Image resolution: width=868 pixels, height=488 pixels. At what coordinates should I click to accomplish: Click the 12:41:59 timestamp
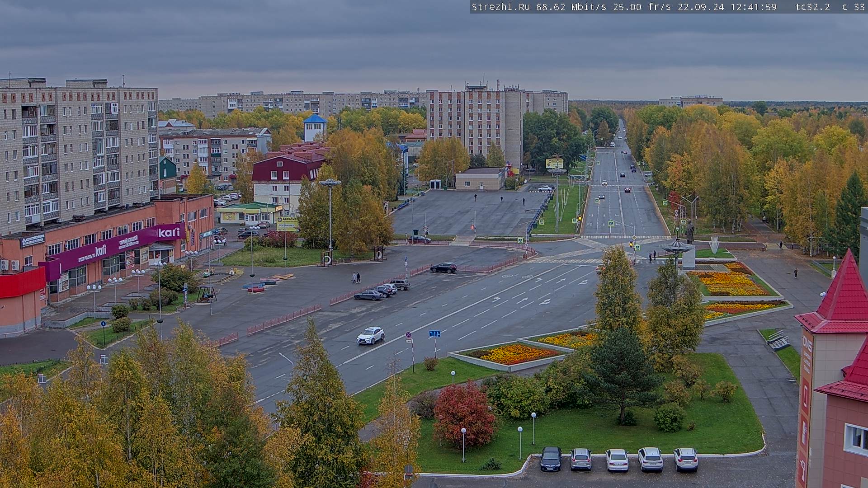[754, 7]
